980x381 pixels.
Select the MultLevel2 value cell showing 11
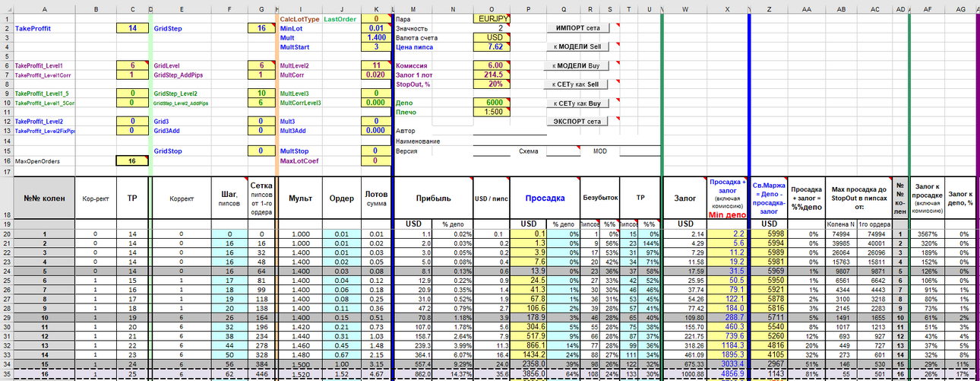pos(375,65)
